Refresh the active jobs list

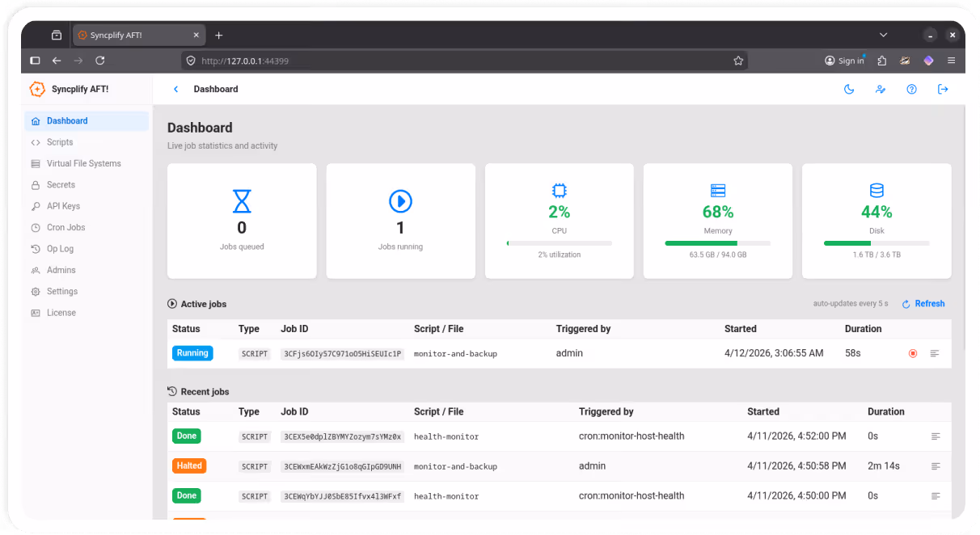pyautogui.click(x=923, y=304)
